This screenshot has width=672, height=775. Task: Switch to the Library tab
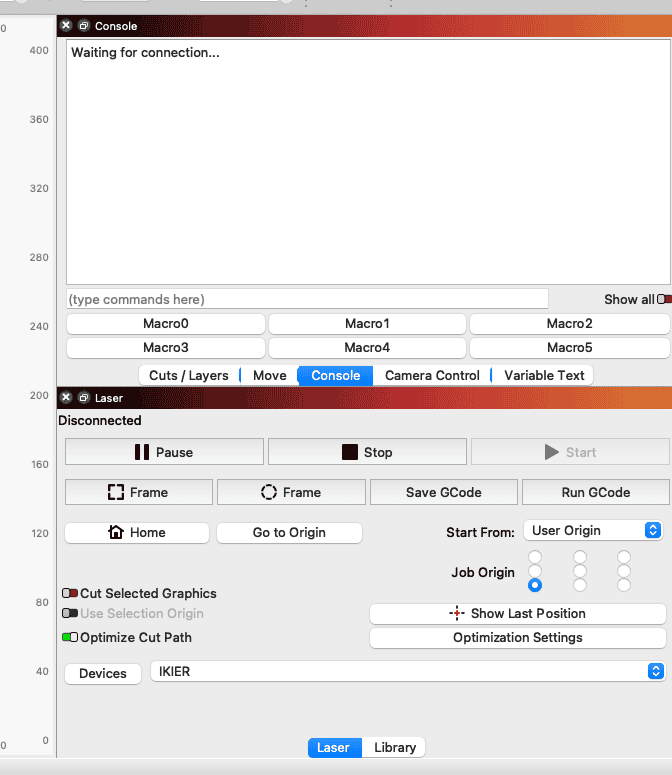click(394, 747)
